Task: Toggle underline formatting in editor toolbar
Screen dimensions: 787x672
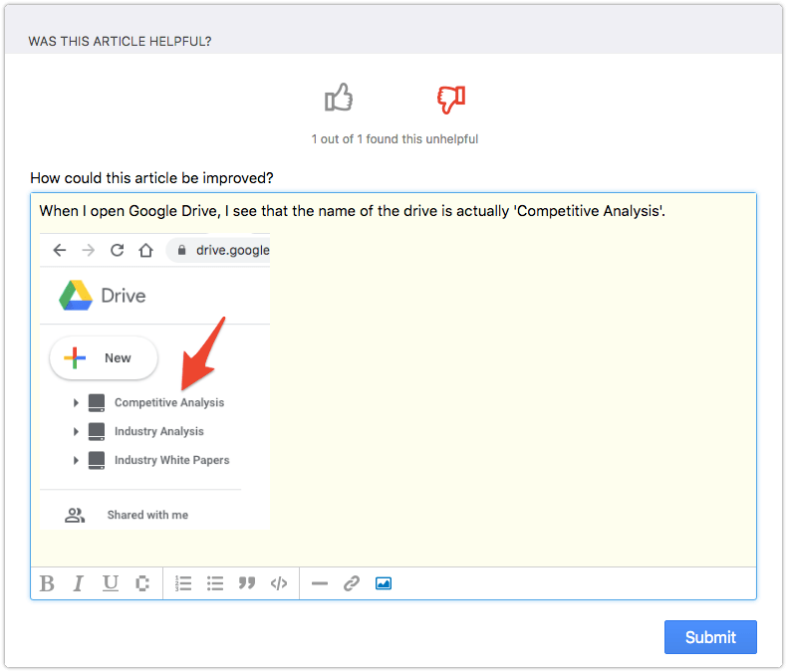Action: [111, 583]
